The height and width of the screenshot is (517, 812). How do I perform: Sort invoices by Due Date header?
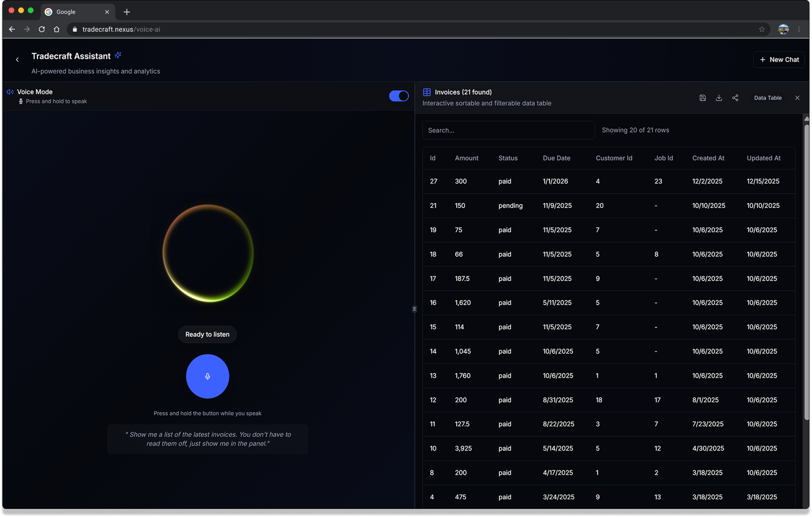(x=556, y=158)
